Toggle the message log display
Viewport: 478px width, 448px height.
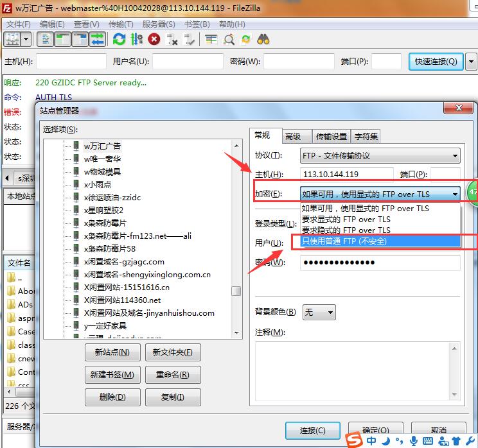(x=46, y=40)
